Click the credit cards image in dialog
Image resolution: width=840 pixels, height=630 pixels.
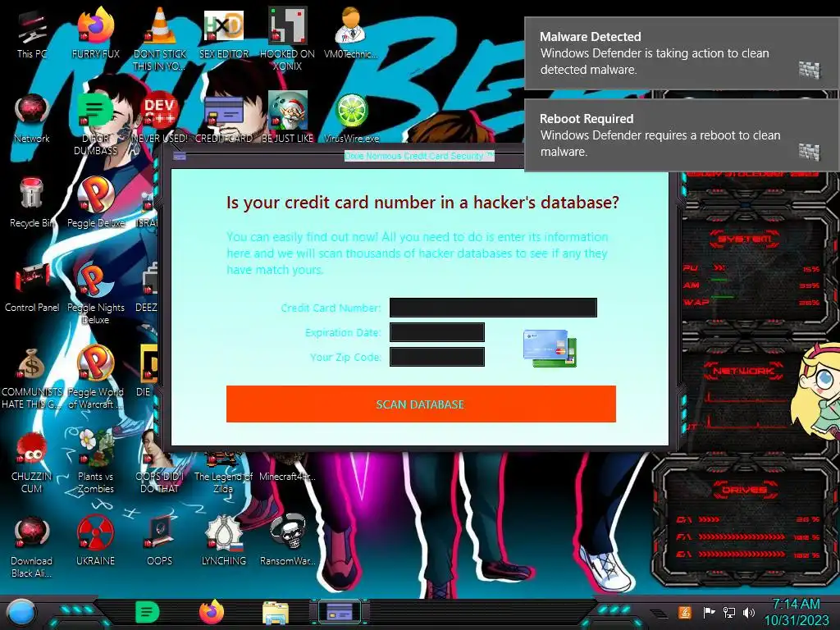[x=550, y=348]
